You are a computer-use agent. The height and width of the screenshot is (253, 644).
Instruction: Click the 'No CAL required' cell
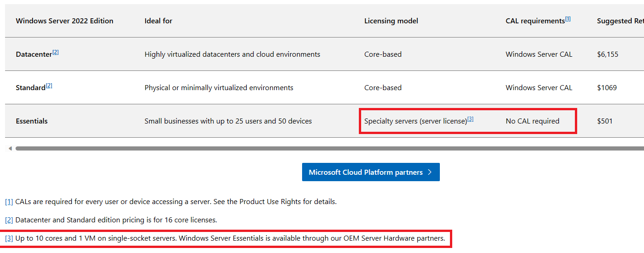click(532, 121)
